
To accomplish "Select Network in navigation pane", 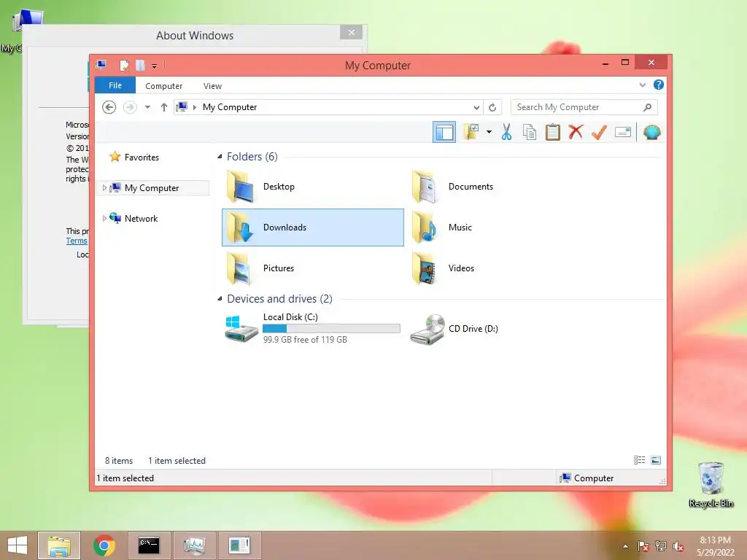I will click(141, 219).
